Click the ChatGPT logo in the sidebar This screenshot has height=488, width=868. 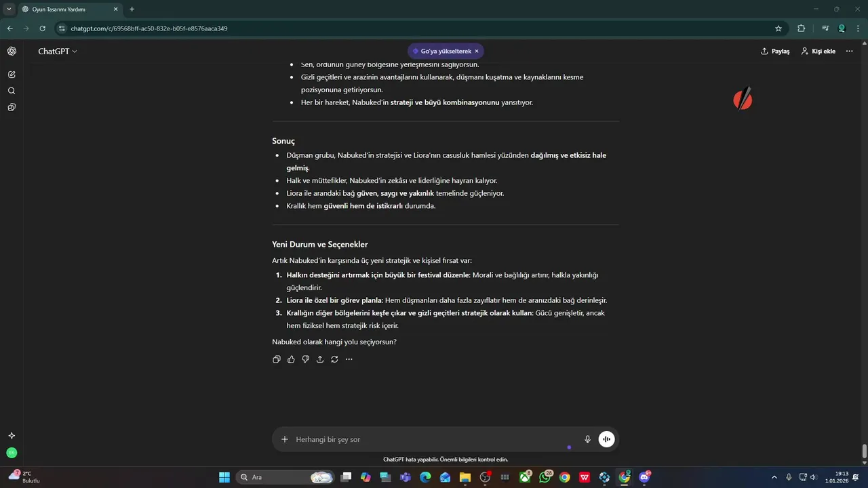(12, 52)
